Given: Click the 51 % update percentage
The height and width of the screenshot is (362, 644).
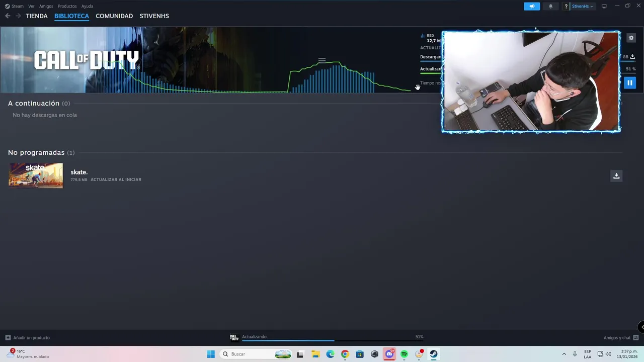Looking at the screenshot, I should [x=631, y=69].
